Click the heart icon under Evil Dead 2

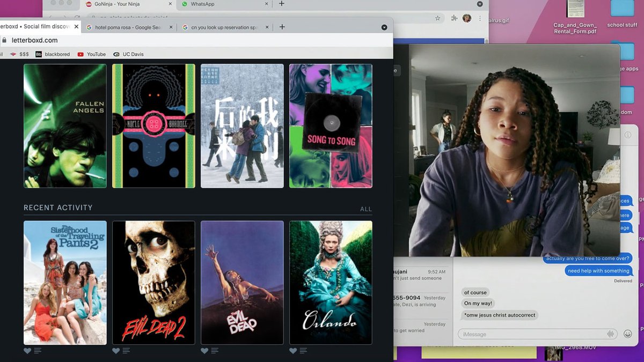(116, 351)
